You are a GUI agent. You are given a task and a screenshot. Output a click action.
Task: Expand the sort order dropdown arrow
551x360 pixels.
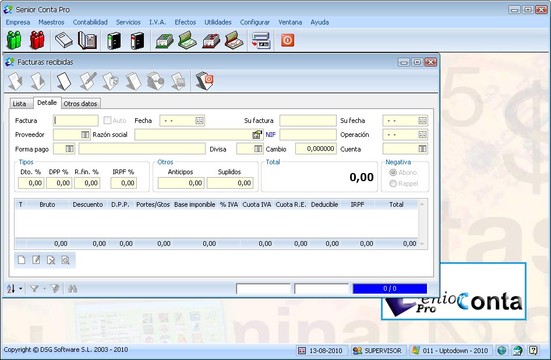point(21,289)
